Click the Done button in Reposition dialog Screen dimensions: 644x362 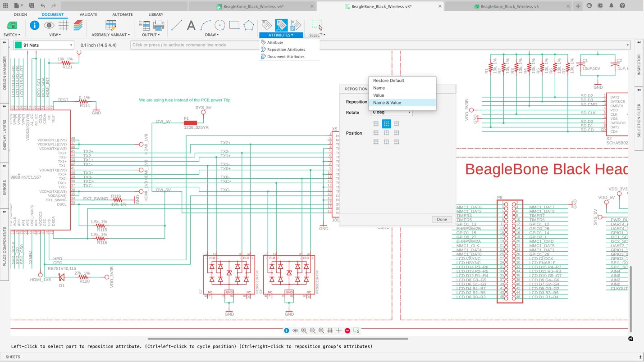tap(441, 219)
